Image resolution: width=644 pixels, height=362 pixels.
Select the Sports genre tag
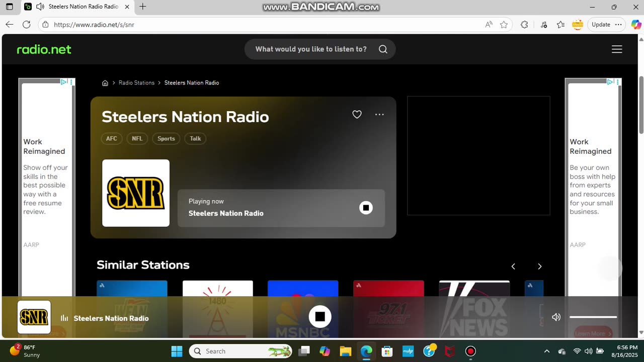[x=166, y=139]
